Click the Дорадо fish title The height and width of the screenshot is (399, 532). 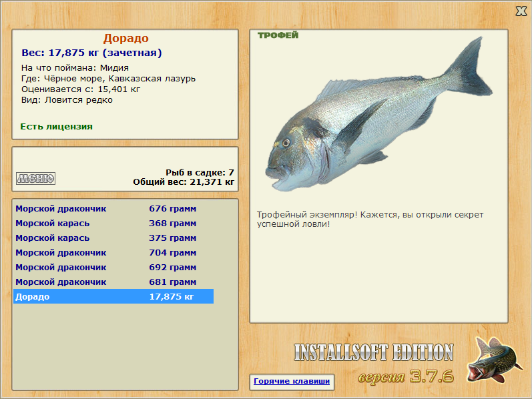coord(126,38)
